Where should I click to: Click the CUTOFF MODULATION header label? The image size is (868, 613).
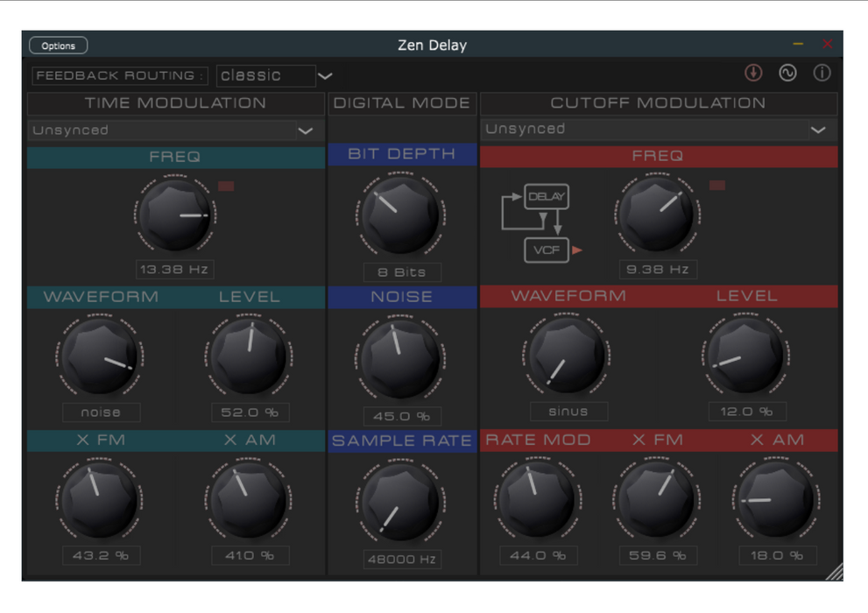(658, 103)
